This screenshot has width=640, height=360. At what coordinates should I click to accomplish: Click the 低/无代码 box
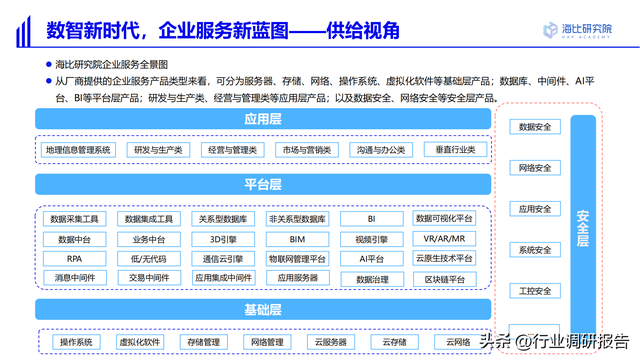pyautogui.click(x=149, y=259)
